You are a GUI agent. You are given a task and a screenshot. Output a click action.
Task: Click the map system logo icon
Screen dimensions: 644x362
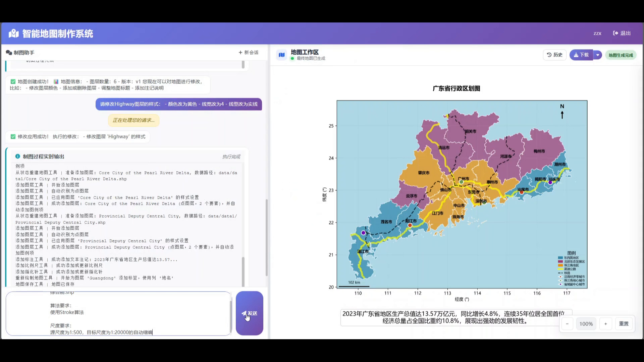point(13,34)
